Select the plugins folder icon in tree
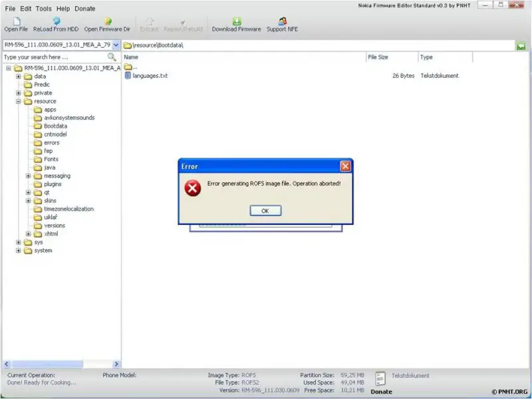 click(38, 184)
